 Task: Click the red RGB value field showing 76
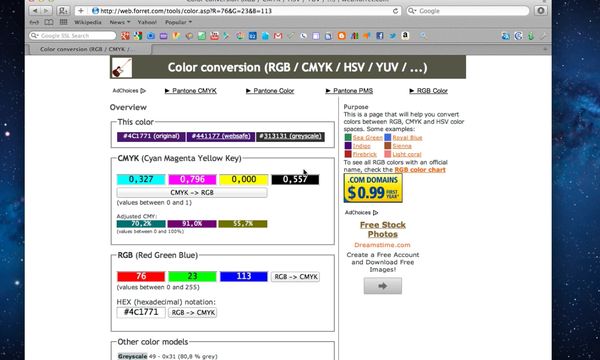[141, 276]
